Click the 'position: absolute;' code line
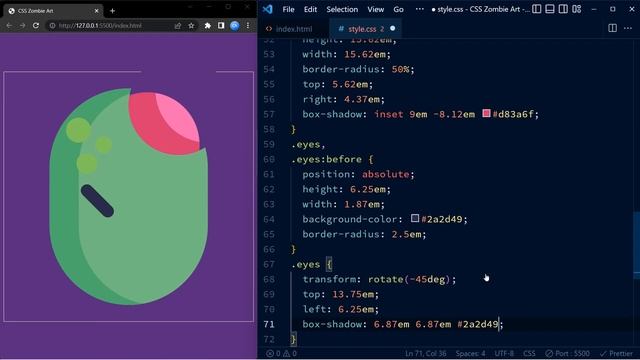 (358, 174)
